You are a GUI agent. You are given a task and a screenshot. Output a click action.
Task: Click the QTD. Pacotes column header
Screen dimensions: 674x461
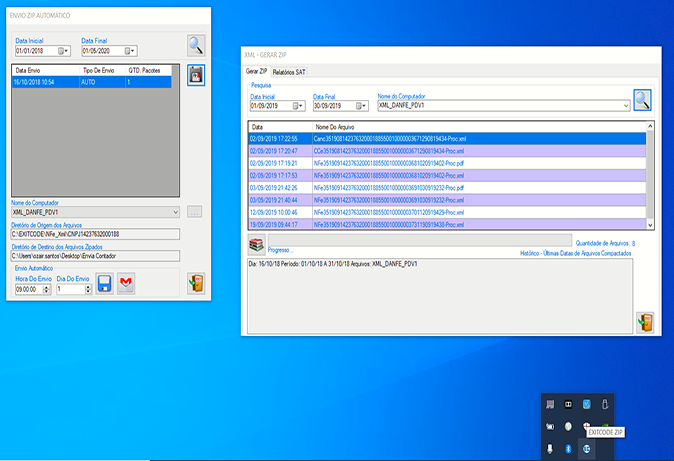148,70
